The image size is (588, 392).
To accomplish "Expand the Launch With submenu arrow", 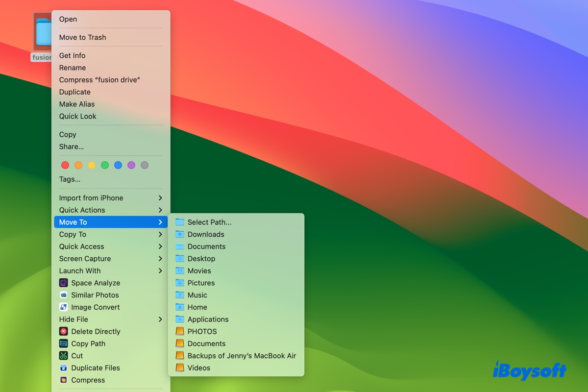I will (160, 271).
